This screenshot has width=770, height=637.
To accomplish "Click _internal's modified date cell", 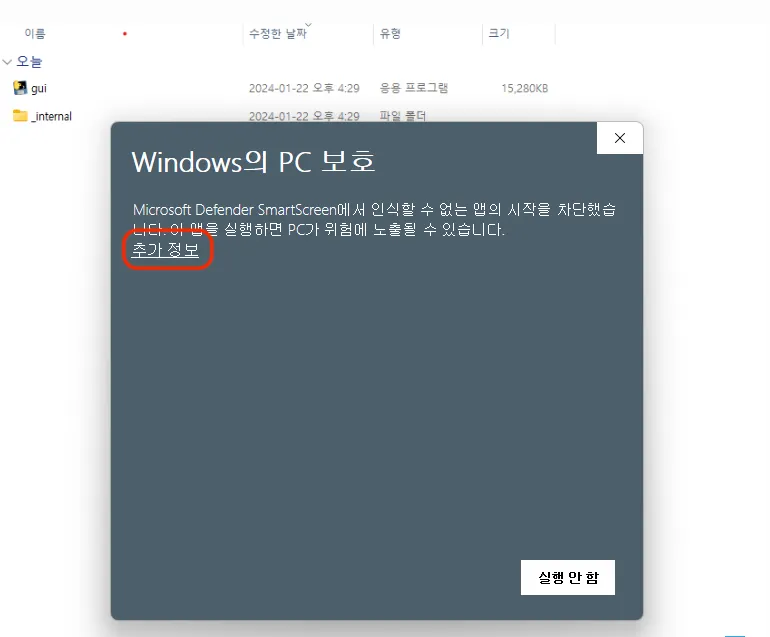I will (304, 116).
